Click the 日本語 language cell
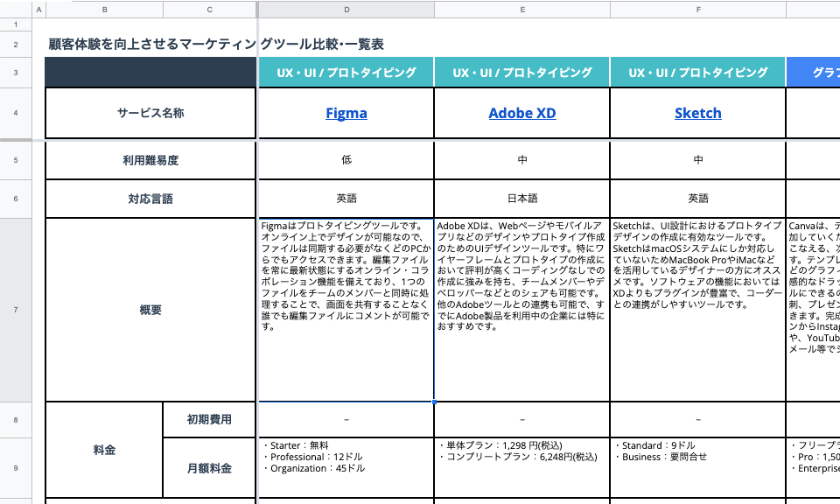Viewport: 840px width, 504px height. [521, 199]
